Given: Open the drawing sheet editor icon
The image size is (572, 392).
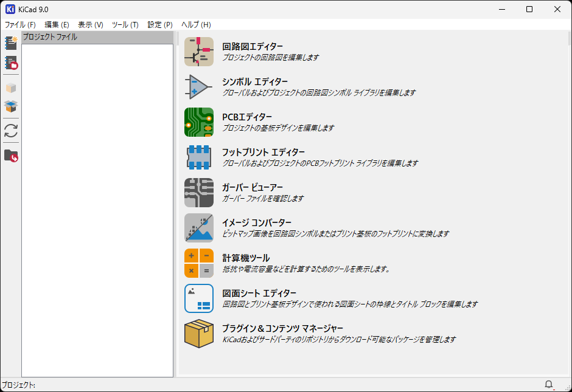Looking at the screenshot, I should (x=199, y=298).
